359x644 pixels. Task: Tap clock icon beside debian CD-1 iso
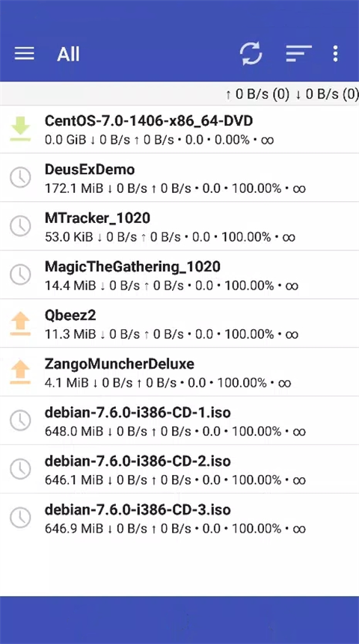[x=20, y=420]
